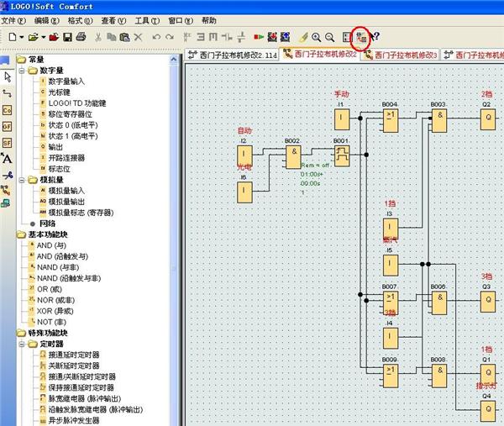Select the Connector wire tool
Viewport: 504px width, 426px height.
[x=7, y=93]
